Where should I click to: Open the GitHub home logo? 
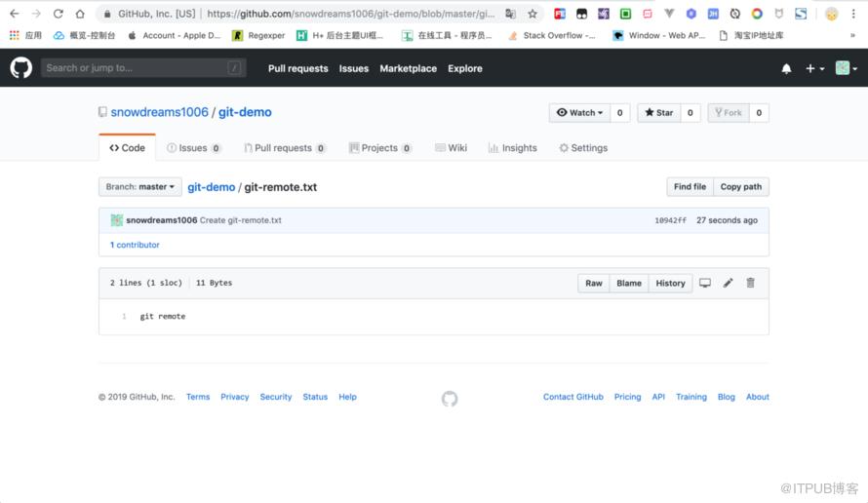click(x=21, y=68)
